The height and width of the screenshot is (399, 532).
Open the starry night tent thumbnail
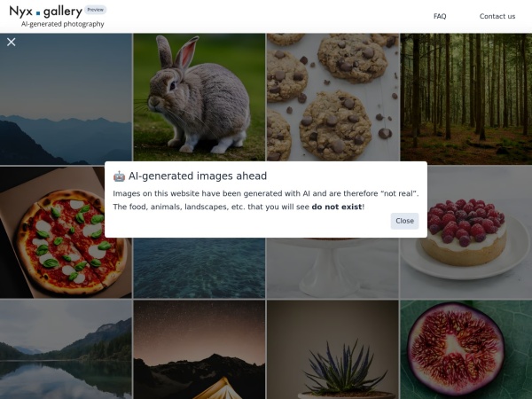[199, 349]
